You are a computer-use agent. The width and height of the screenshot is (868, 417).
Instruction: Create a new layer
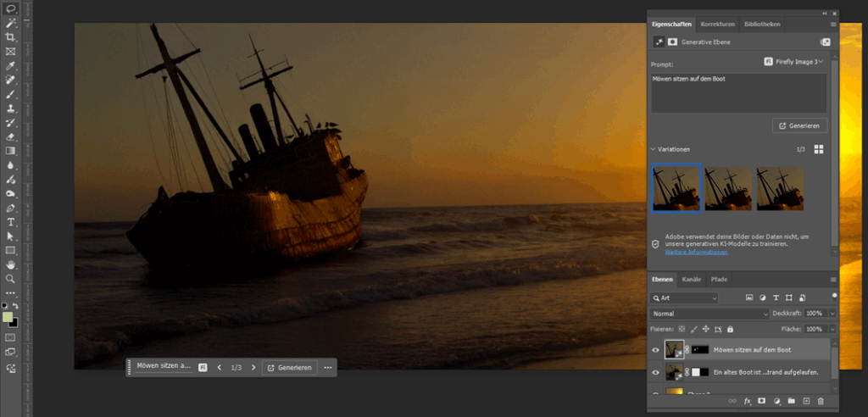[x=806, y=401]
